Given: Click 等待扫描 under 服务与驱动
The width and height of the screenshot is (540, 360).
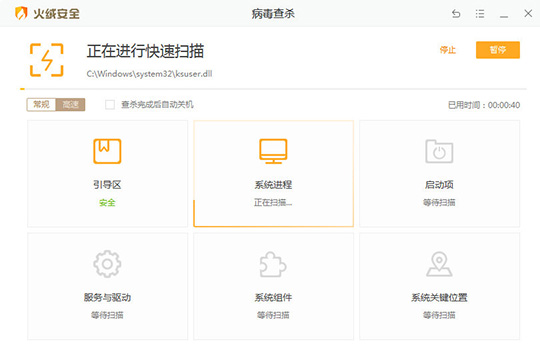Looking at the screenshot, I should [x=107, y=315].
